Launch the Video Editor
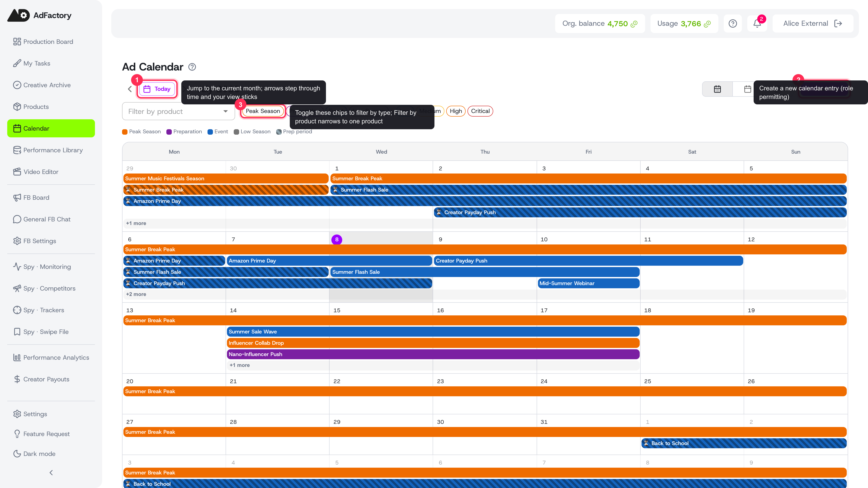This screenshot has width=868, height=488. coord(51,172)
